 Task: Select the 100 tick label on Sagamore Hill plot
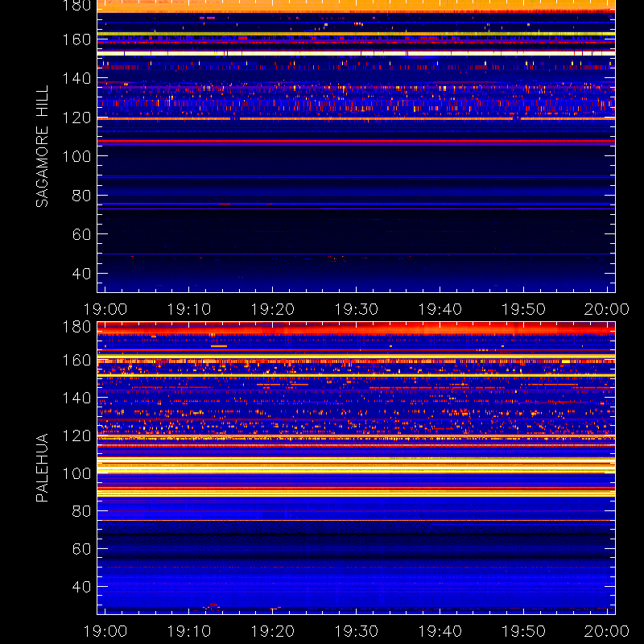76,156
